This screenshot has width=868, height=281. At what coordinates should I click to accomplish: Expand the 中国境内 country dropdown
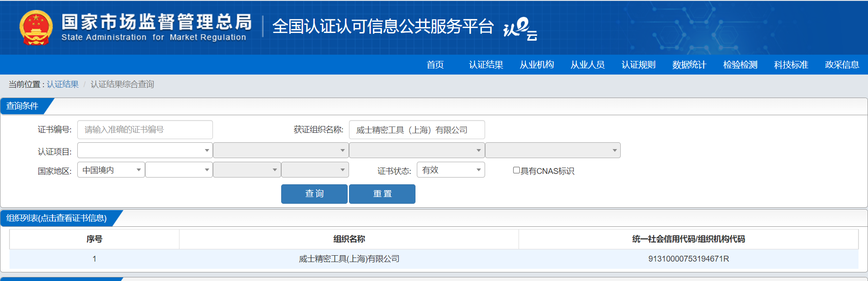point(111,170)
